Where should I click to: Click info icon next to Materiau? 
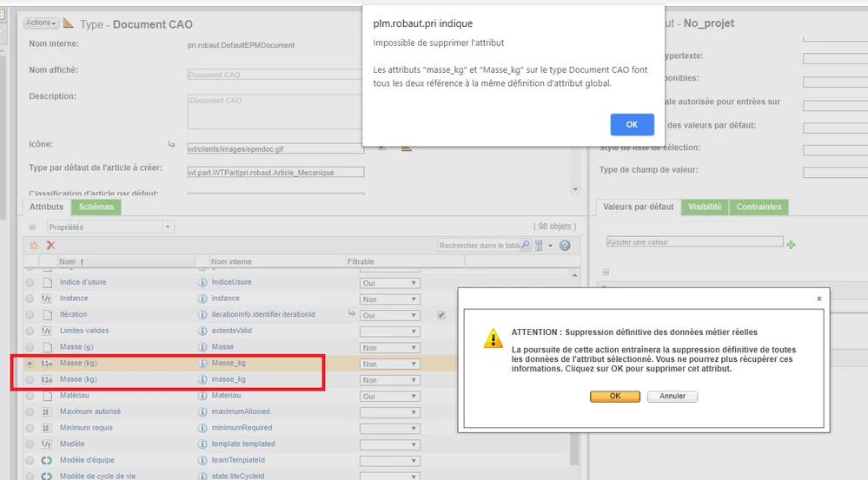(x=202, y=396)
